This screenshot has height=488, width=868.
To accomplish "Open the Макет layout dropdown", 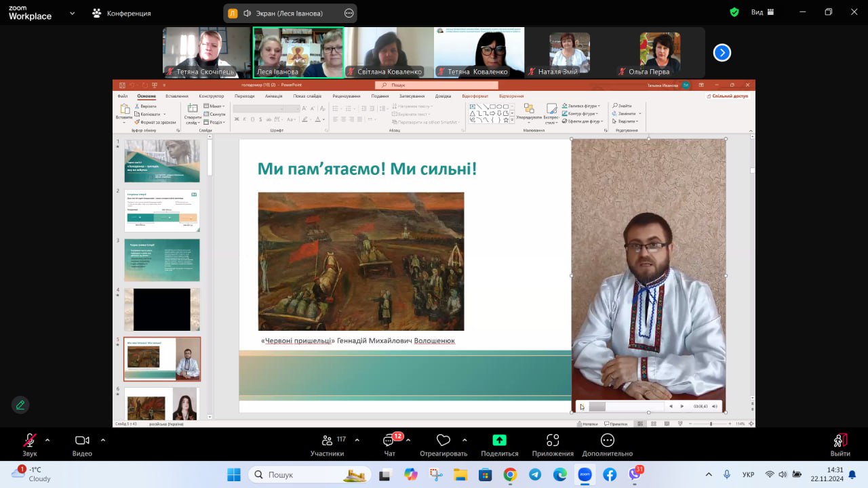I will click(214, 106).
